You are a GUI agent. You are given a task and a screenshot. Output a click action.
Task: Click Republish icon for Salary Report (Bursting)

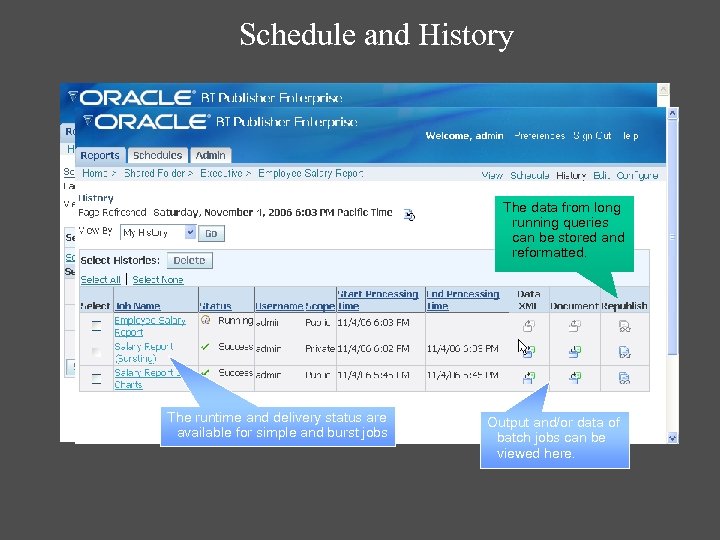click(x=624, y=352)
